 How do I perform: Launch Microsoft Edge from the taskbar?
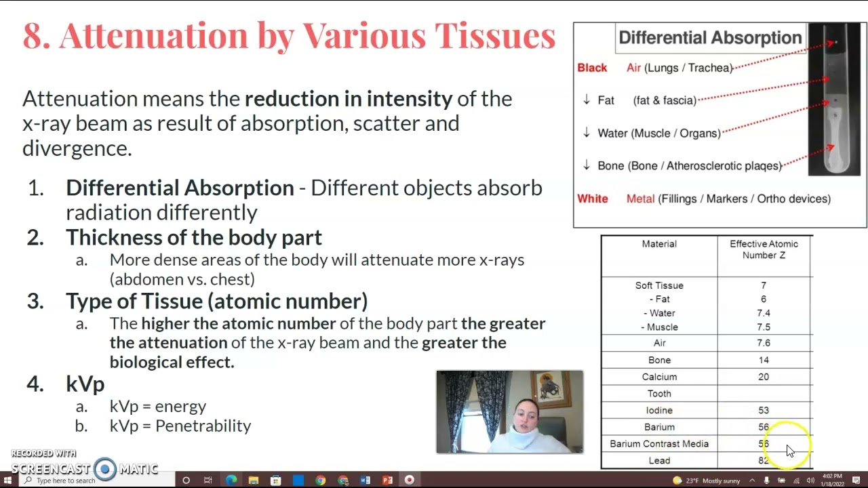click(x=231, y=481)
